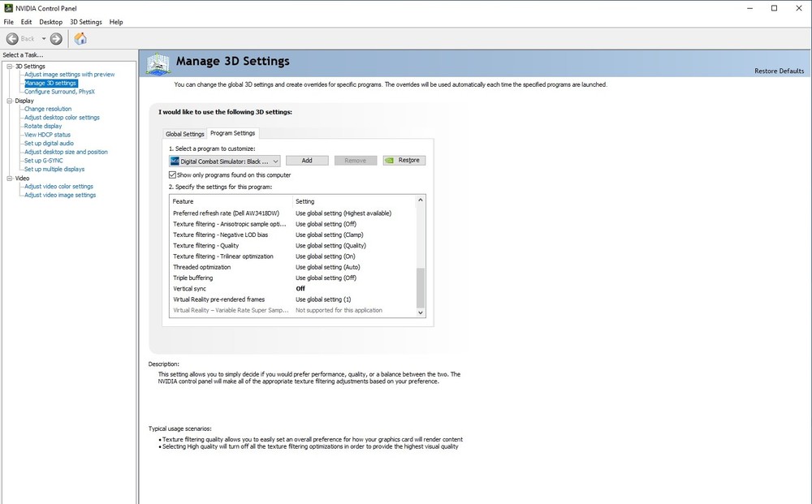Click the Add program button
The image size is (812, 504).
[x=307, y=161]
